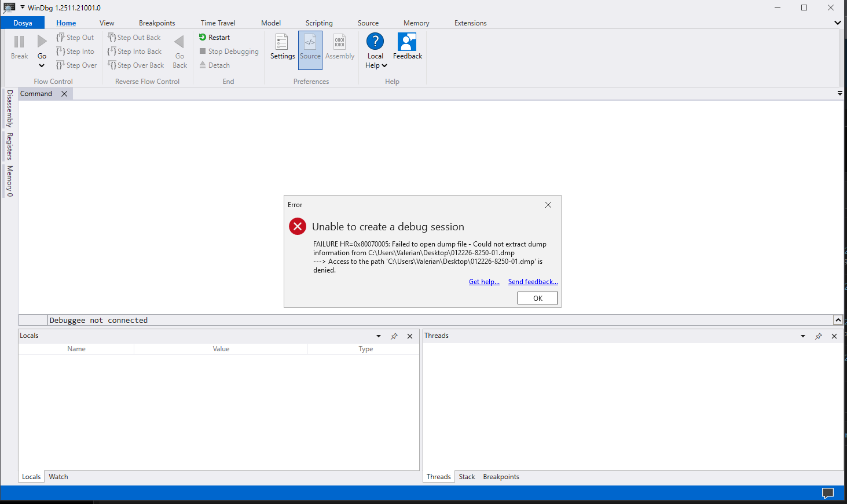Image resolution: width=847 pixels, height=504 pixels.
Task: Click Step Over Back
Action: pyautogui.click(x=135, y=65)
